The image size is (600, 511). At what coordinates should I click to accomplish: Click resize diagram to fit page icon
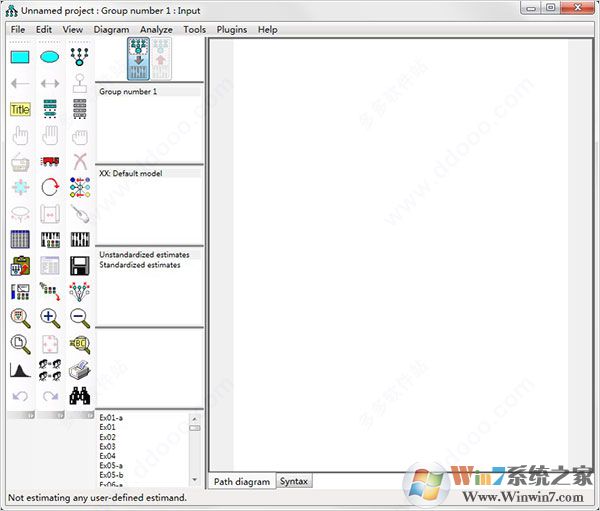pyautogui.click(x=50, y=344)
